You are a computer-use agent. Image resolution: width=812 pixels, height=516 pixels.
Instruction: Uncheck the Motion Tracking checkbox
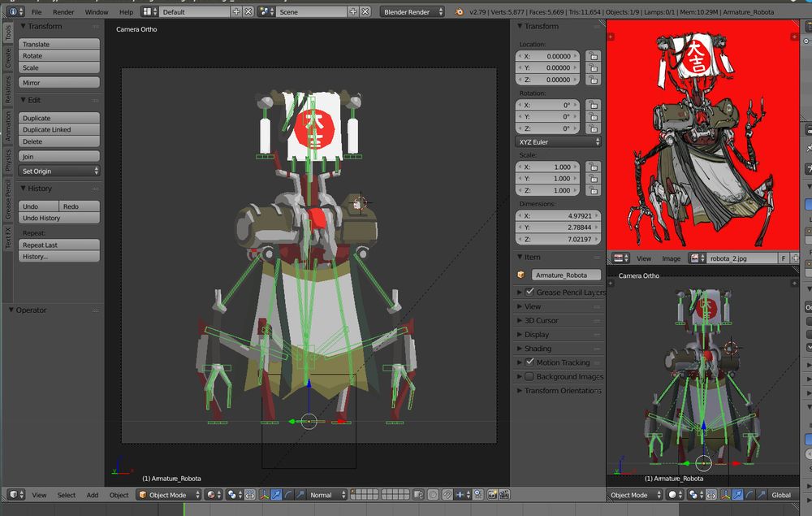click(529, 362)
